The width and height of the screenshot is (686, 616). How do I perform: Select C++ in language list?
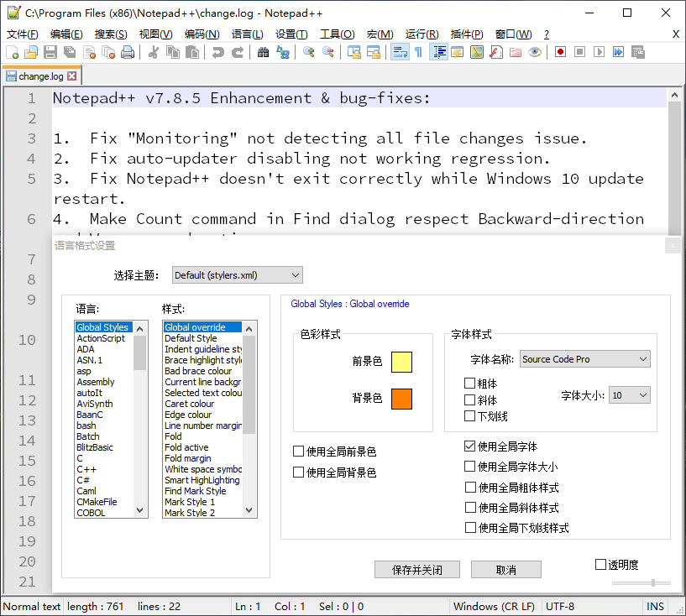[104, 469]
